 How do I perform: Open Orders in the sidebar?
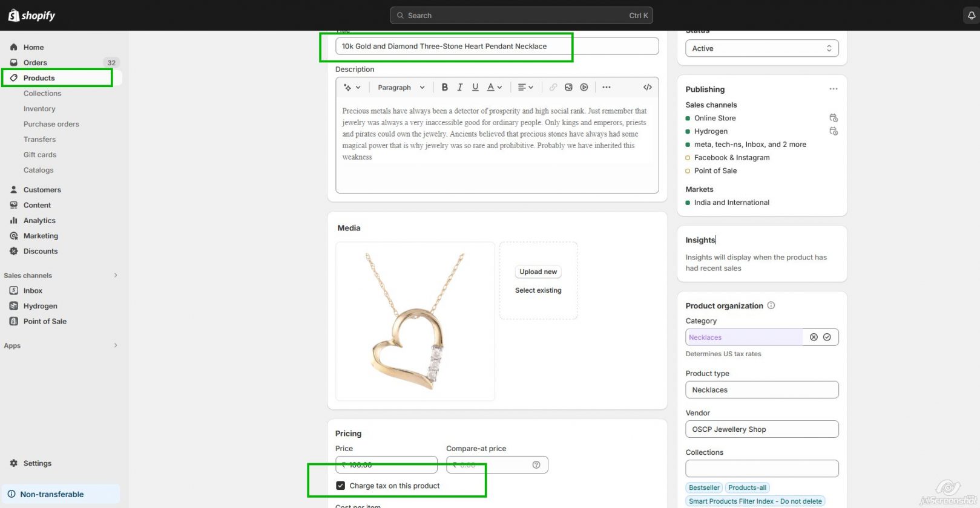(35, 62)
